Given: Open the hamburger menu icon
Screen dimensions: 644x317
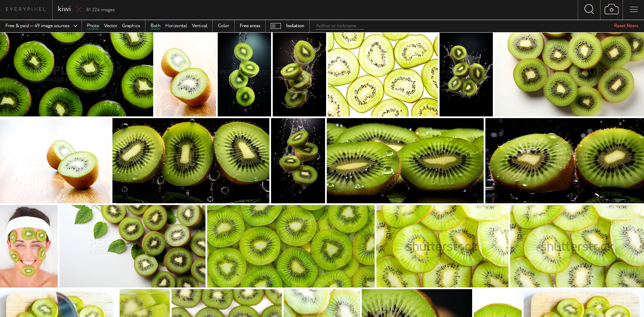Looking at the screenshot, I should [x=634, y=10].
